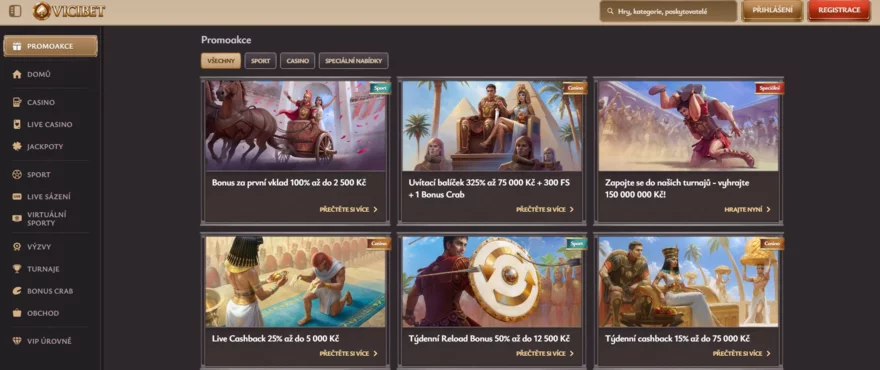Click the trophy icon beside Turnaje

(x=17, y=269)
